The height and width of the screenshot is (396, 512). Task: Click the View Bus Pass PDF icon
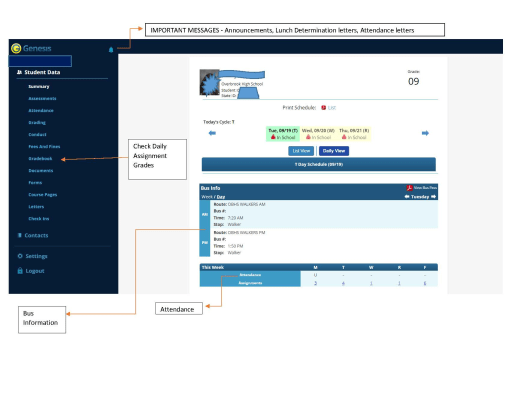[x=409, y=188]
